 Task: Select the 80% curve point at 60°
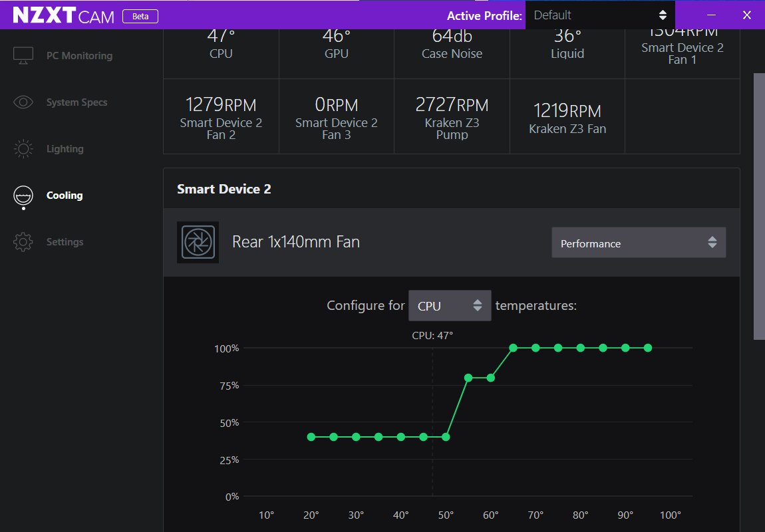[491, 378]
